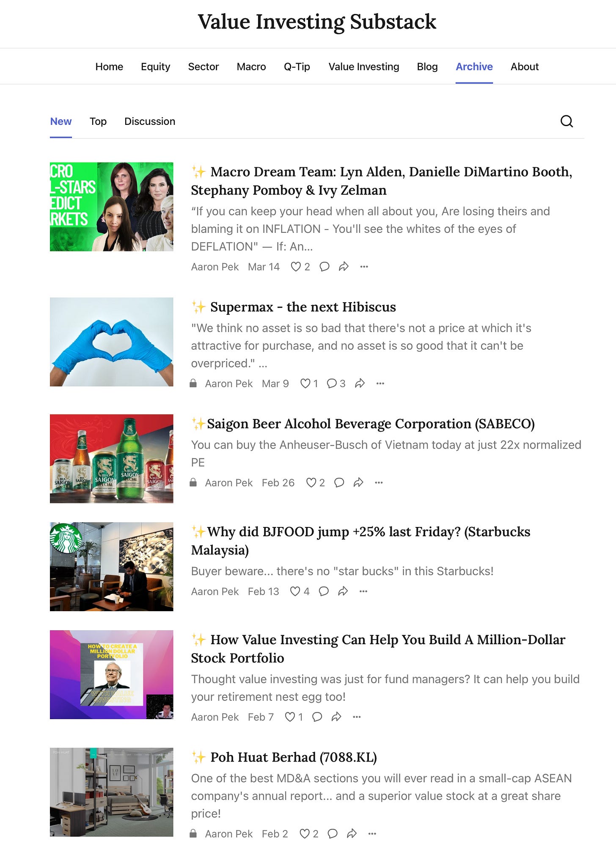Open the Equity section
616x844 pixels.
point(156,67)
